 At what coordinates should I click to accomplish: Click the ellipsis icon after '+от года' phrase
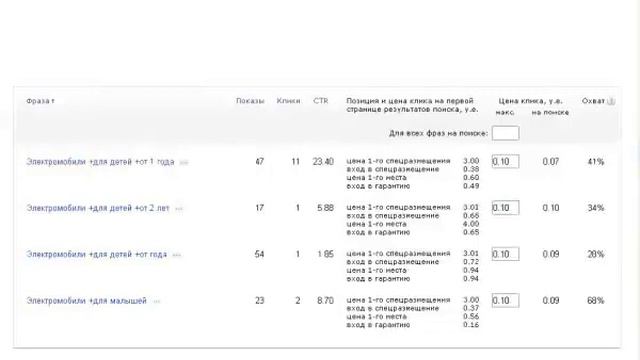[x=176, y=255]
